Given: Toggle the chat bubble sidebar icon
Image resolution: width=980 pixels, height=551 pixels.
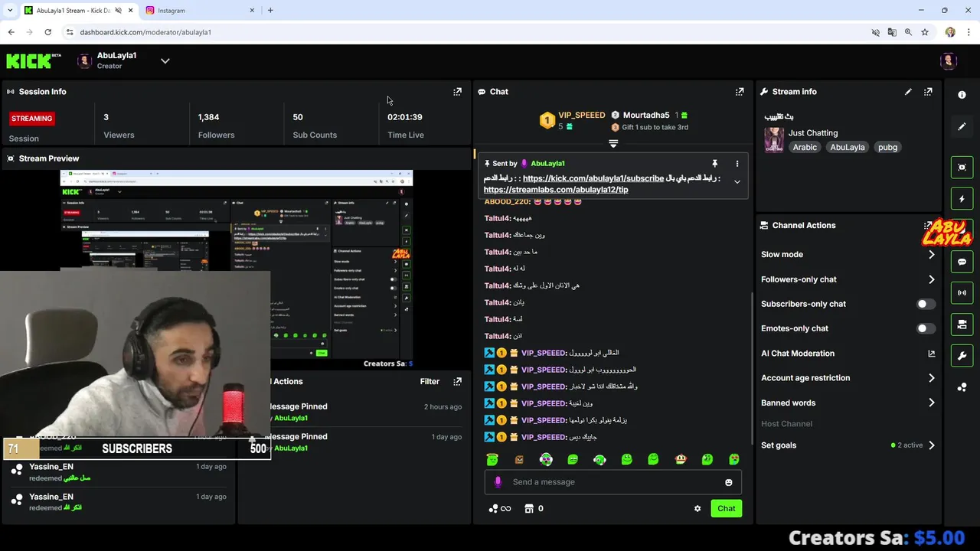Looking at the screenshot, I should (962, 262).
